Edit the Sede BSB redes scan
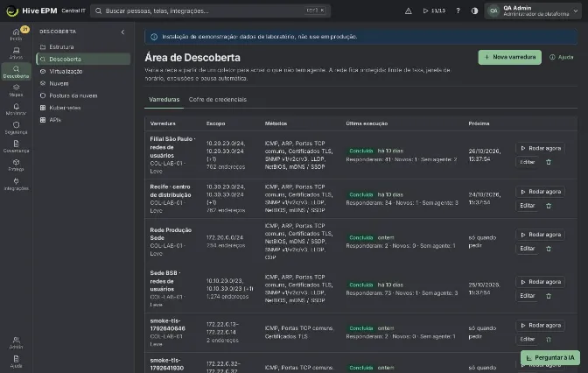The width and height of the screenshot is (588, 373). tap(528, 296)
